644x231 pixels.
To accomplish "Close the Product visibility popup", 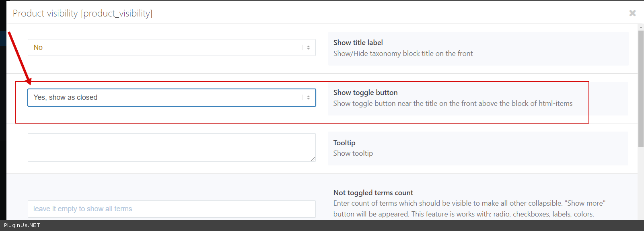I will 632,13.
